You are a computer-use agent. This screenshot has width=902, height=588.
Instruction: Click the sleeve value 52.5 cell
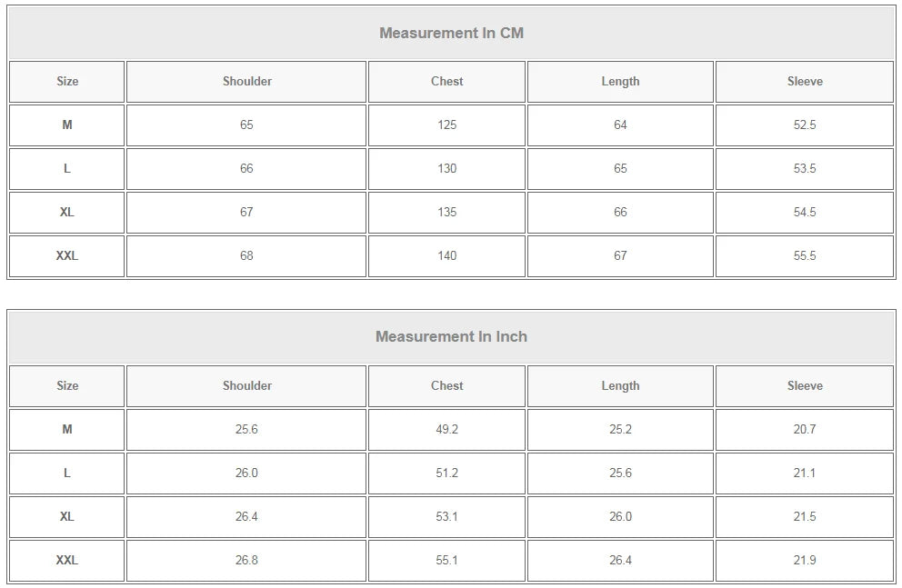pyautogui.click(x=805, y=125)
